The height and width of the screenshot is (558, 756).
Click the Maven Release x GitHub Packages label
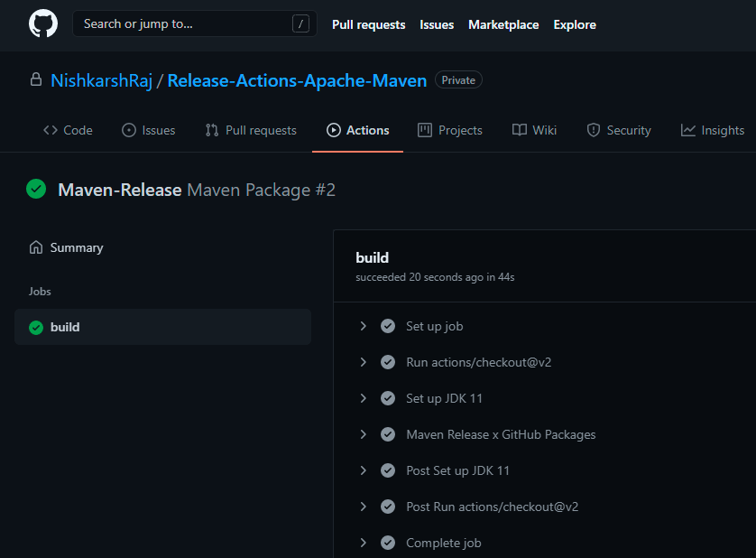pyautogui.click(x=501, y=434)
